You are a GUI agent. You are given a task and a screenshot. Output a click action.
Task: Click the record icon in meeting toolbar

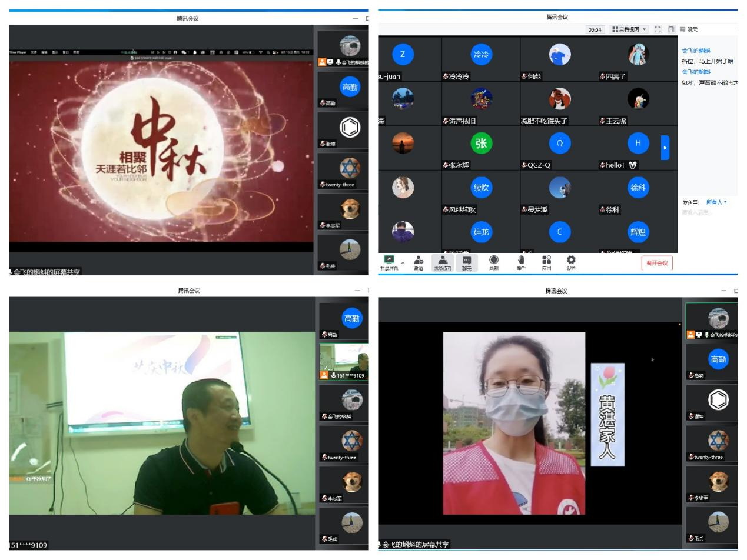[x=494, y=262]
